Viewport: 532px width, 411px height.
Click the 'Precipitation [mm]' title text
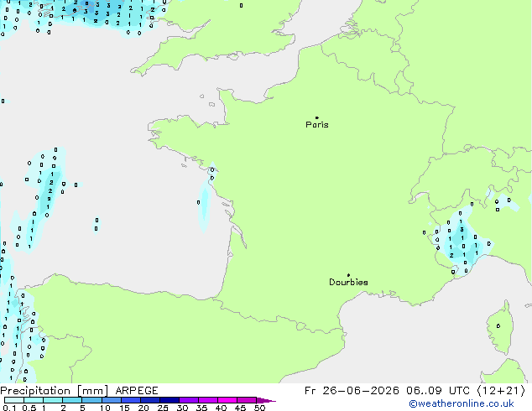pyautogui.click(x=55, y=391)
